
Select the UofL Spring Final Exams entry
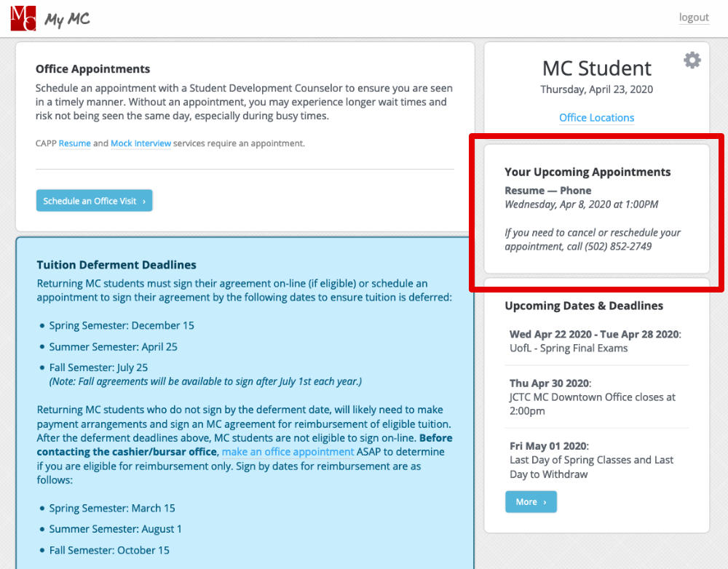(568, 348)
